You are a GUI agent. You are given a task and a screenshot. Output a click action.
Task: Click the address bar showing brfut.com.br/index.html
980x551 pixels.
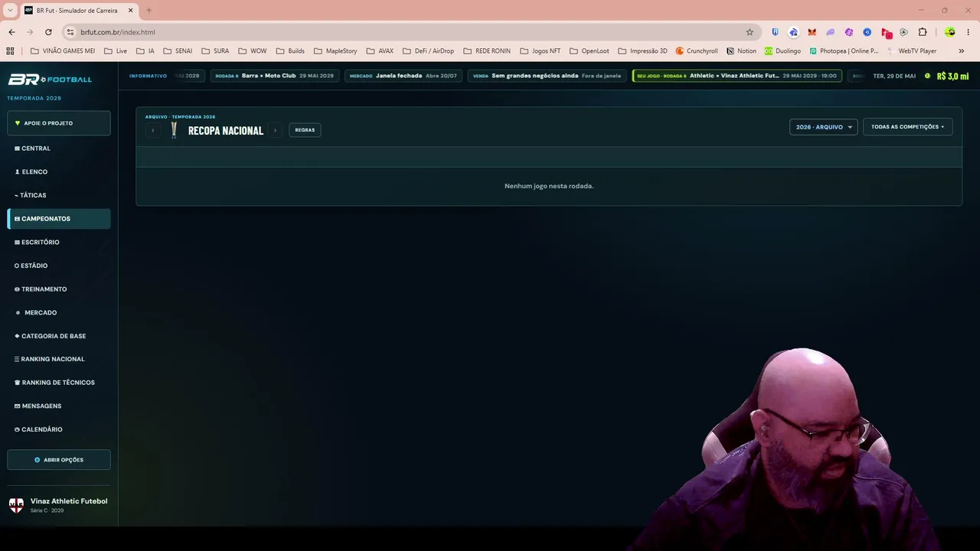406,32
